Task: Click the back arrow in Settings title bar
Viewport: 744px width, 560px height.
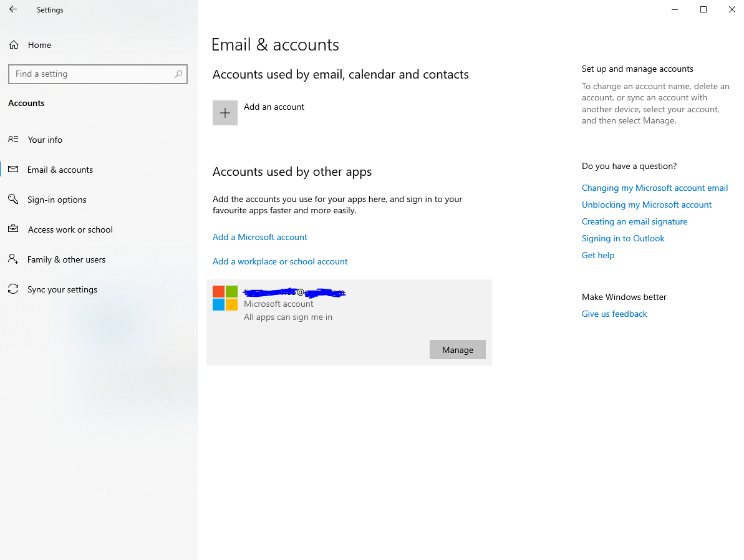Action: click(13, 9)
